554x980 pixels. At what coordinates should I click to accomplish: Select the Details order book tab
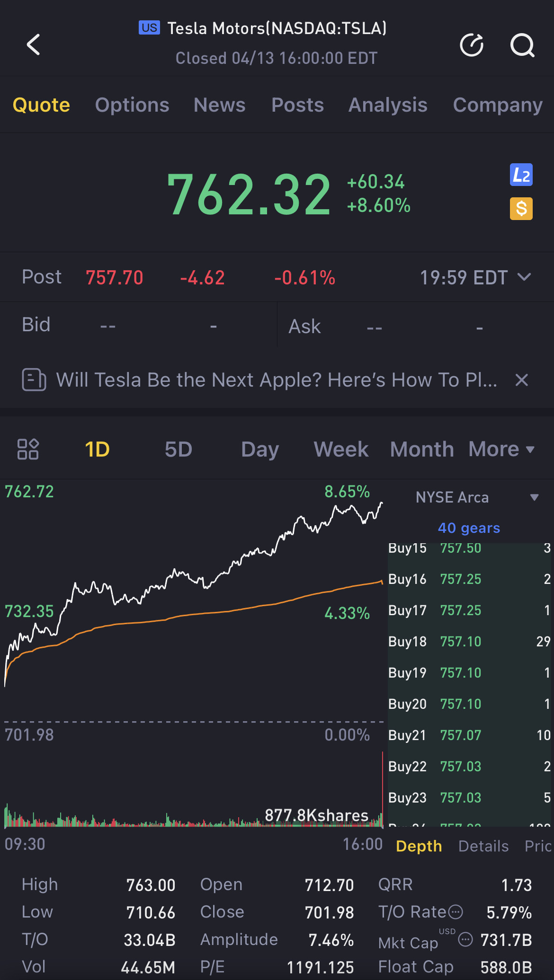(x=483, y=846)
